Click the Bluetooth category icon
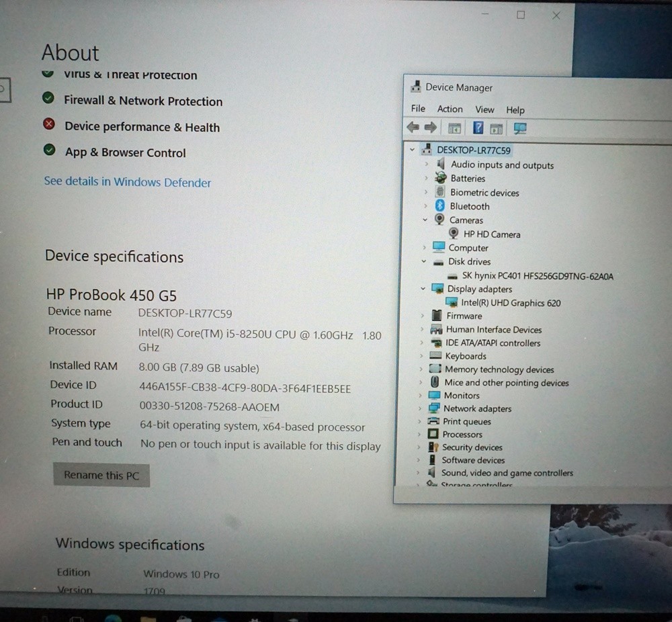This screenshot has height=622, width=672. point(439,206)
